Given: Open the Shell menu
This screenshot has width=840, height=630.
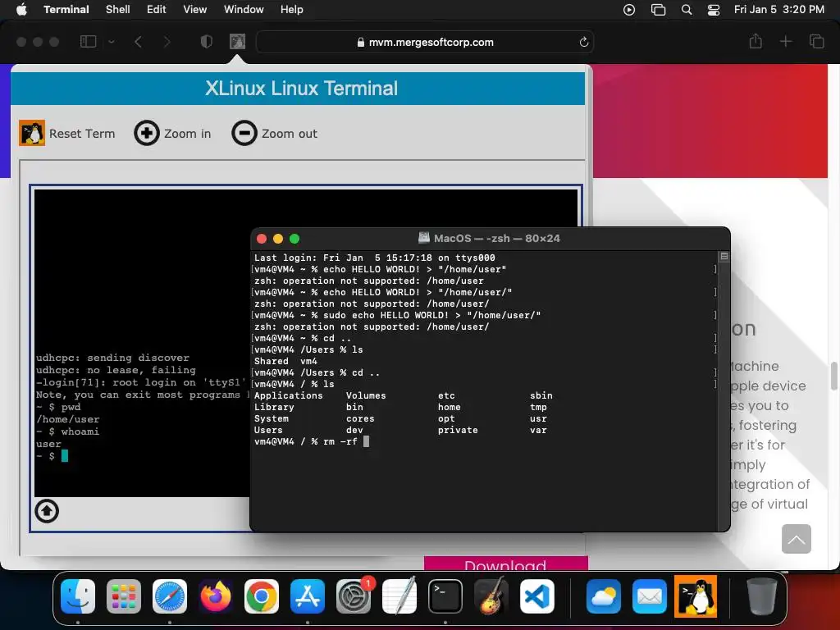Looking at the screenshot, I should (118, 10).
